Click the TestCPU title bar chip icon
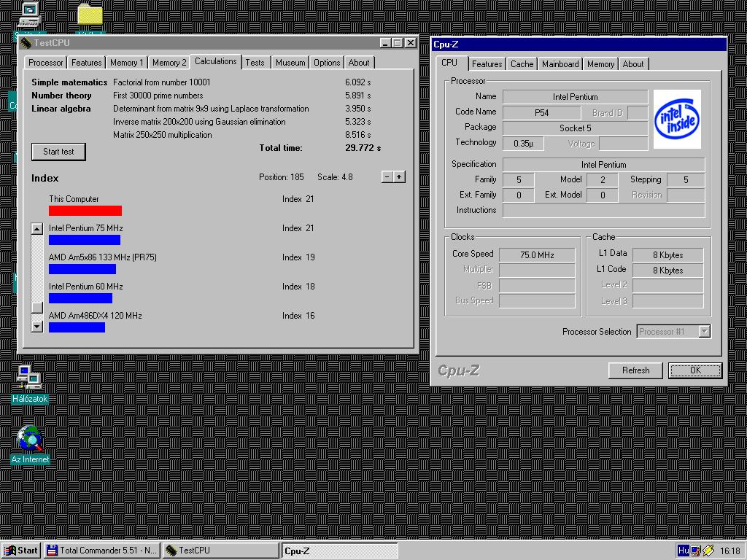The height and width of the screenshot is (560, 747). click(26, 43)
